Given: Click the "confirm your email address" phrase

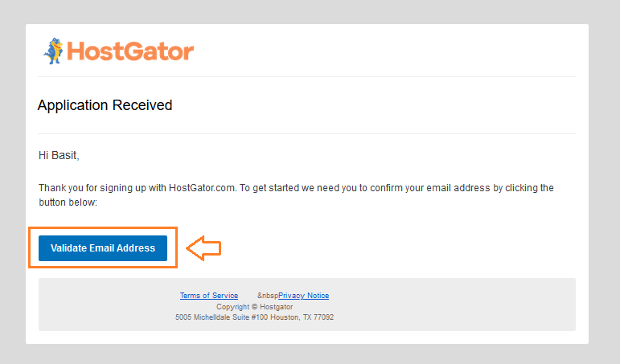Looking at the screenshot, I should (430, 188).
